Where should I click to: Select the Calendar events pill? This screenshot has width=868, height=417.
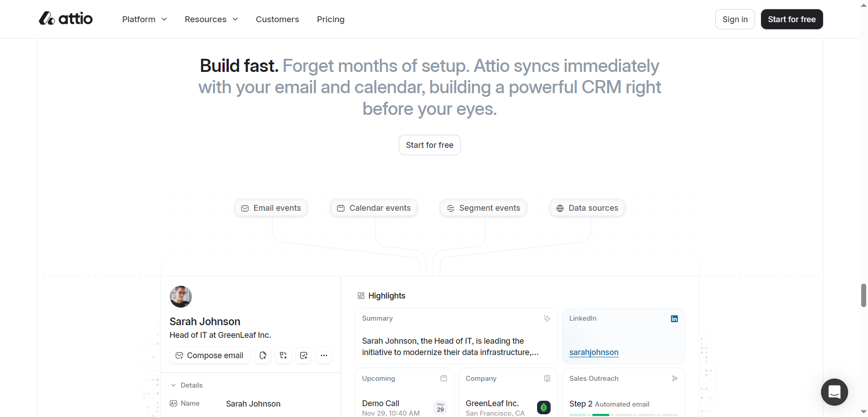pyautogui.click(x=374, y=208)
